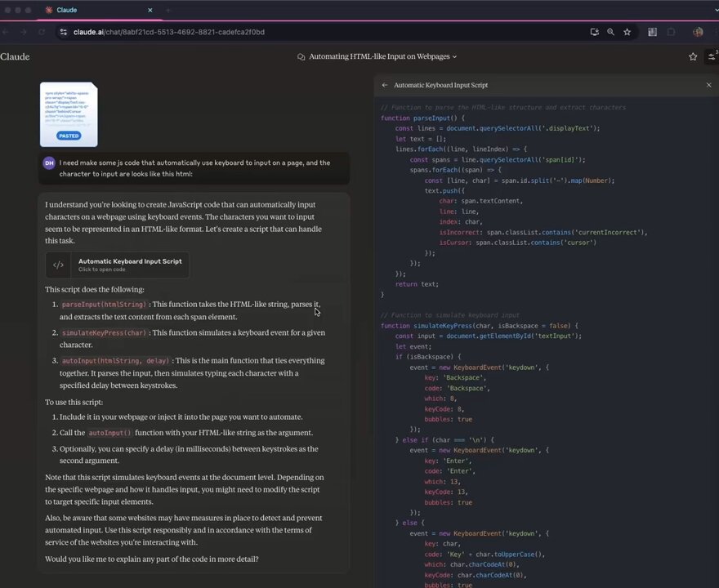The height and width of the screenshot is (588, 719).
Task: Select the autoInput(htmlString, delay) inline code
Action: [115, 361]
